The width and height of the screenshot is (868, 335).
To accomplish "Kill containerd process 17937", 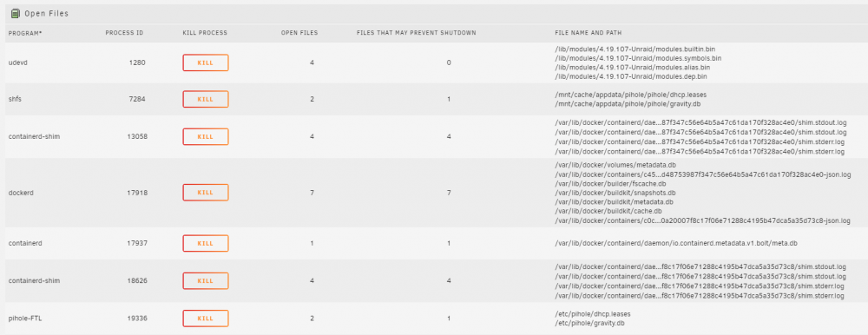I will point(206,243).
